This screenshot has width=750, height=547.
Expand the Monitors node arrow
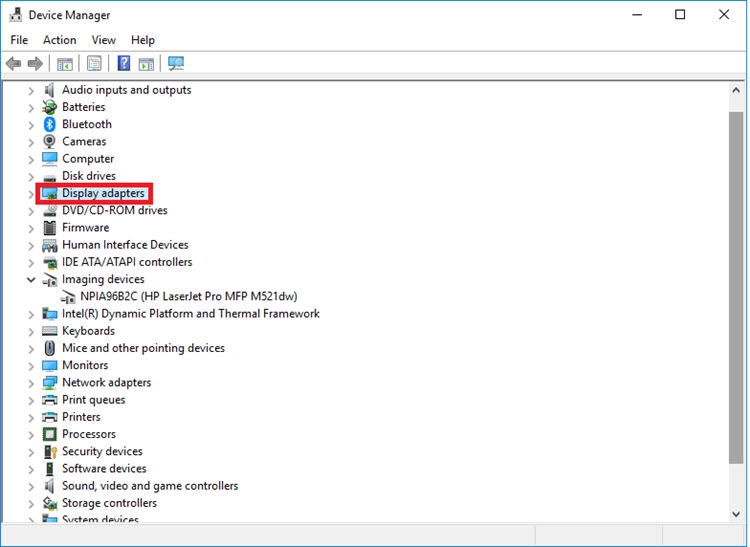click(x=31, y=366)
